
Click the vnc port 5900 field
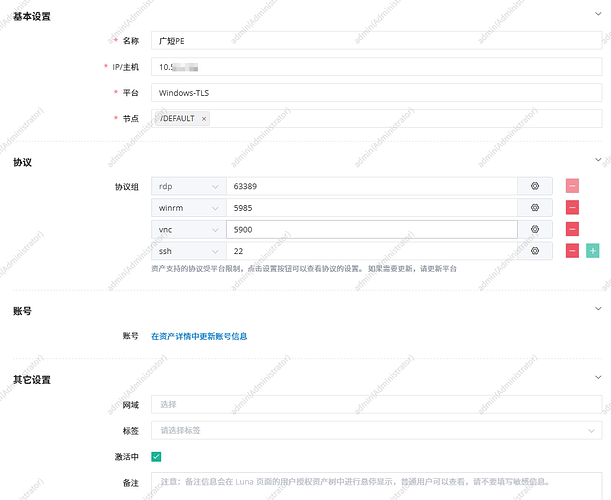pos(371,229)
